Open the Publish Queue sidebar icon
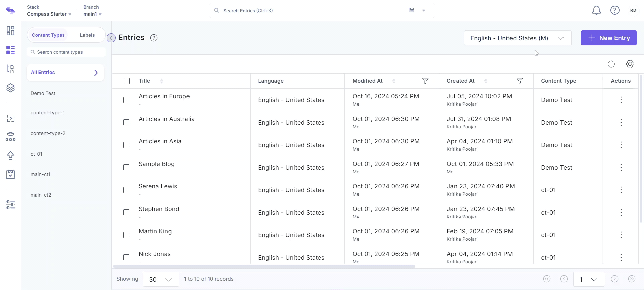The width and height of the screenshot is (644, 290). click(10, 137)
